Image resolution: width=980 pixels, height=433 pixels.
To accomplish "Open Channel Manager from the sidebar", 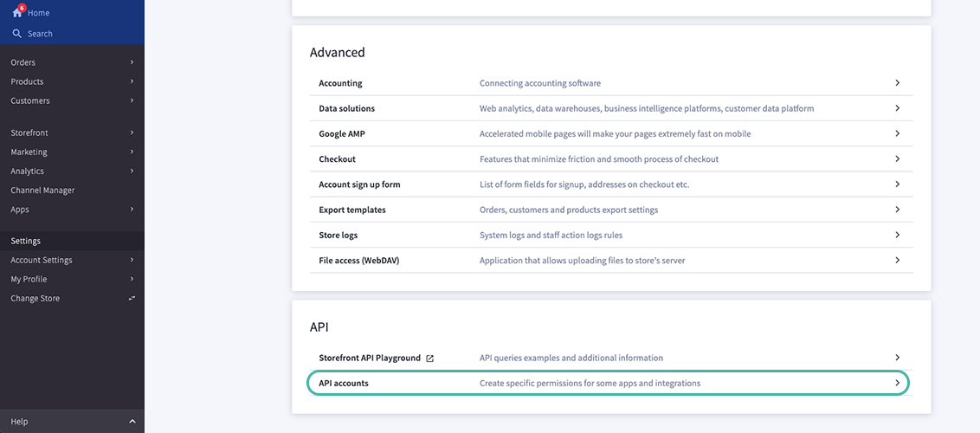I will point(42,191).
